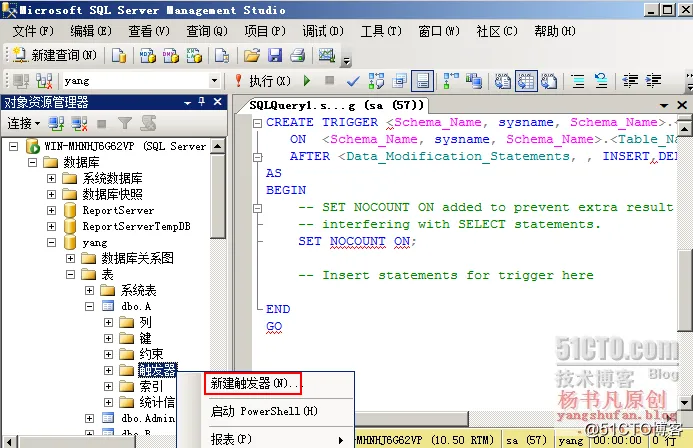The width and height of the screenshot is (693, 448).
Task: Expand the ReportServerTempDB database
Action: (x=51, y=226)
